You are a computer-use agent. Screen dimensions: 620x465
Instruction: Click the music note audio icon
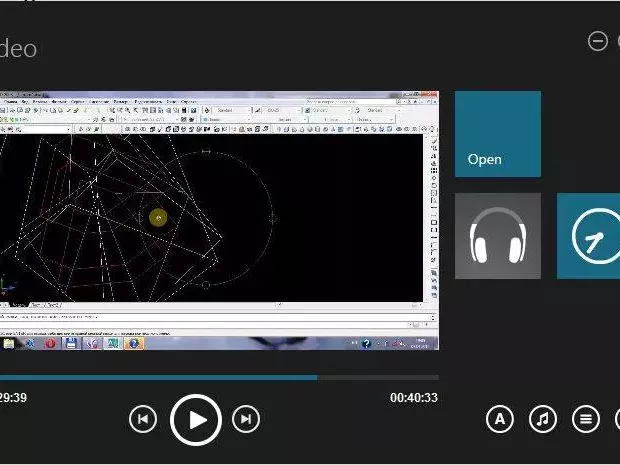click(x=543, y=419)
